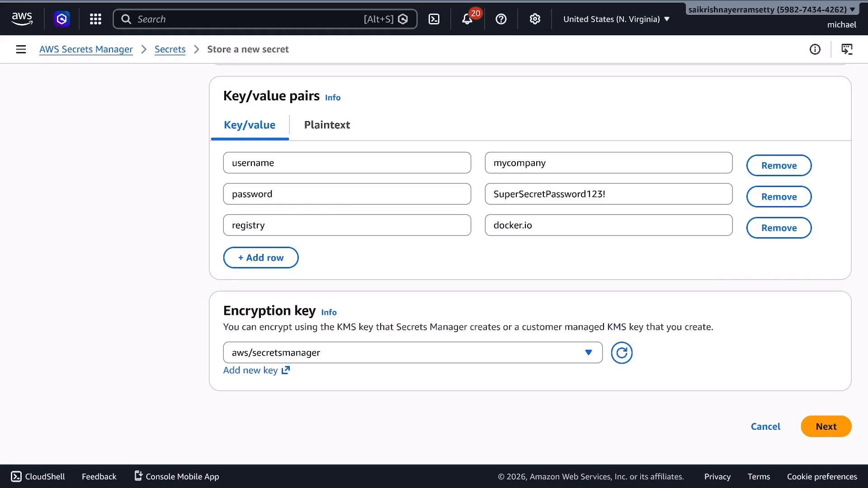Go to AWS Secrets Manager breadcrumb
This screenshot has width=868, height=488.
coord(86,49)
